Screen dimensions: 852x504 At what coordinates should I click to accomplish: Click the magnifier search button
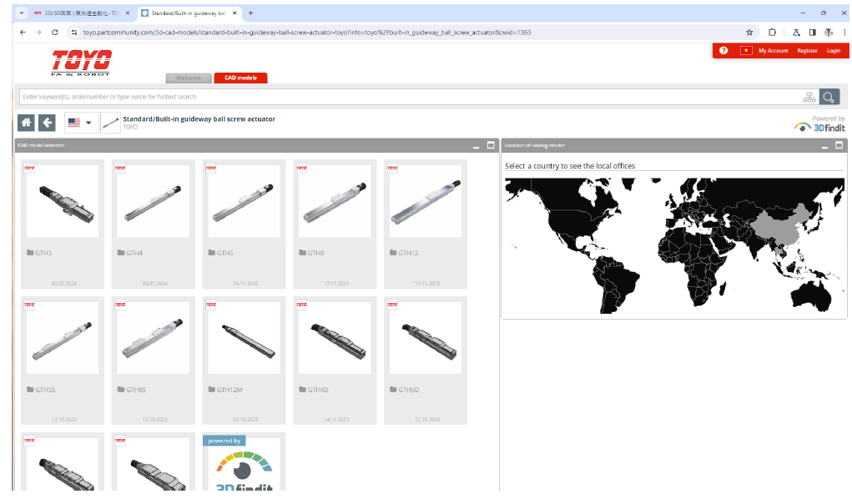coord(829,97)
